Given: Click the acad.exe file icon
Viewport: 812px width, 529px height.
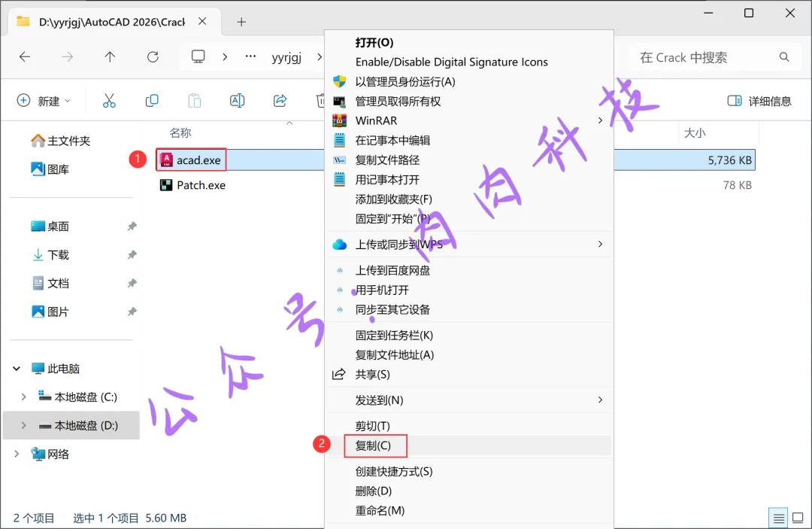Looking at the screenshot, I should point(166,160).
